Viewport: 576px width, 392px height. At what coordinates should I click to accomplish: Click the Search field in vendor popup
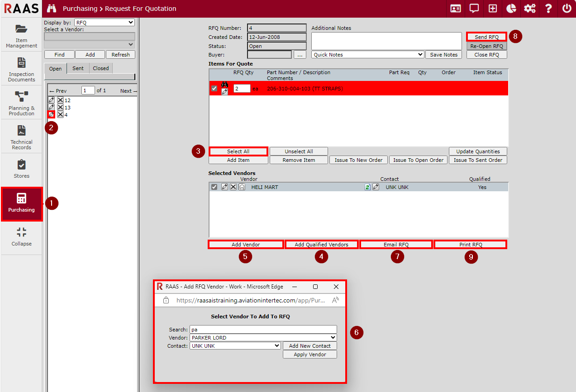click(263, 330)
